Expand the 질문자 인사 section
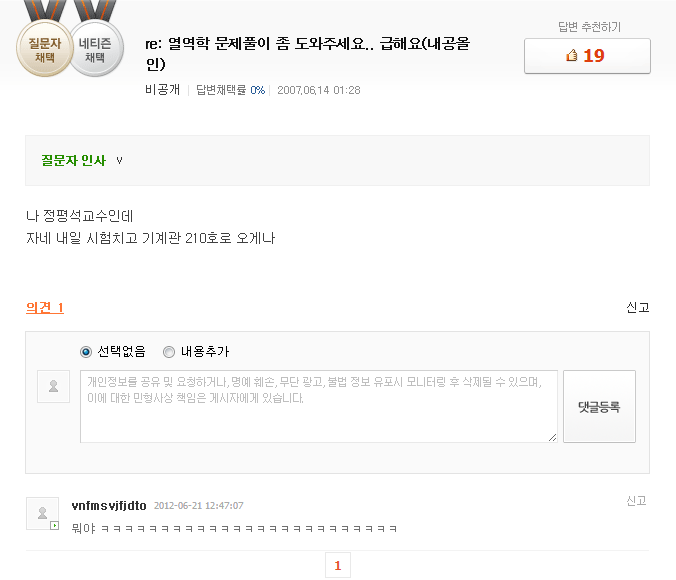This screenshot has height=580, width=676. 73,160
